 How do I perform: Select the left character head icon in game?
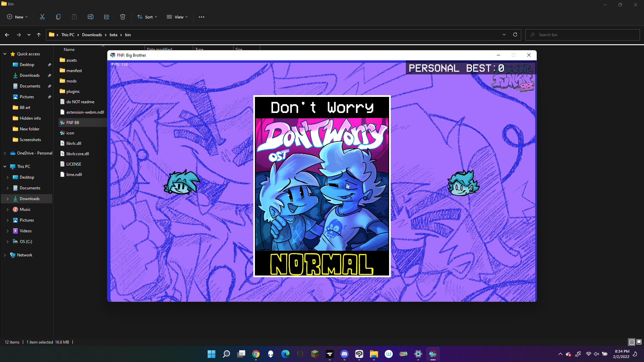tap(181, 182)
